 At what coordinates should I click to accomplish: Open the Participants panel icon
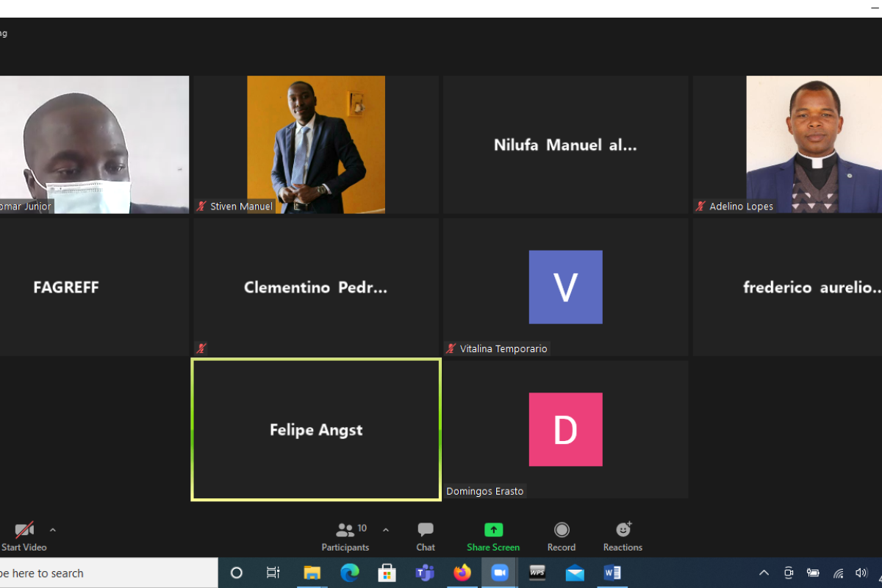pos(345,529)
